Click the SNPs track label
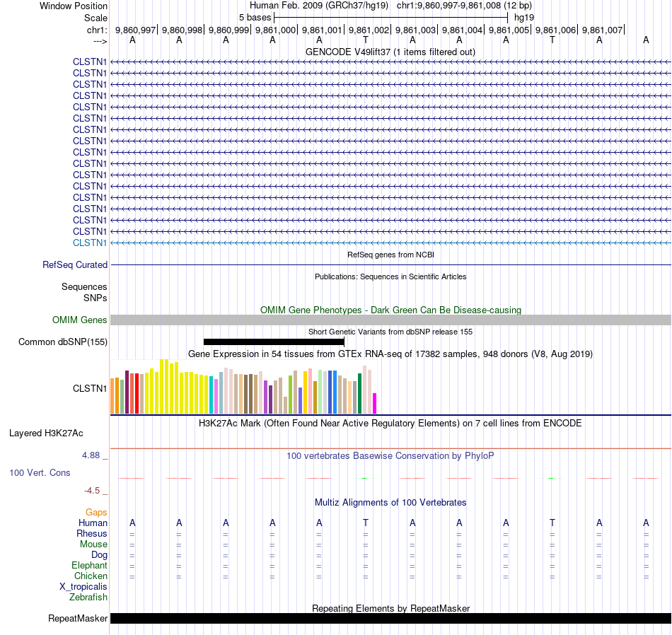This screenshot has height=635, width=672. pyautogui.click(x=95, y=298)
